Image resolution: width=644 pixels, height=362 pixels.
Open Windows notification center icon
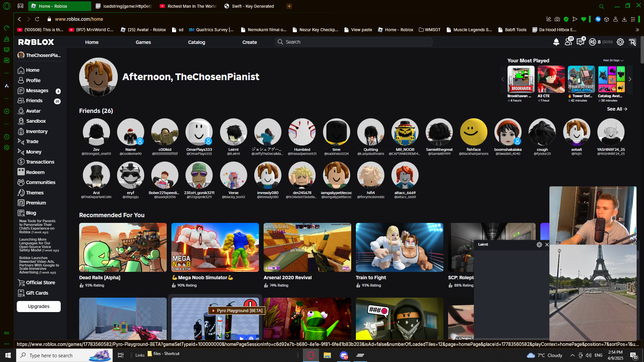634,355
